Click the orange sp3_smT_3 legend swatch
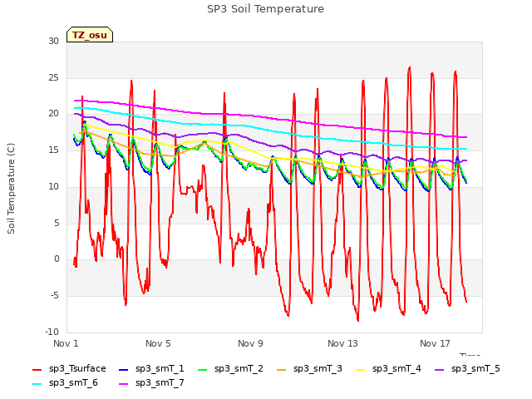The width and height of the screenshot is (532, 399). pos(282,369)
